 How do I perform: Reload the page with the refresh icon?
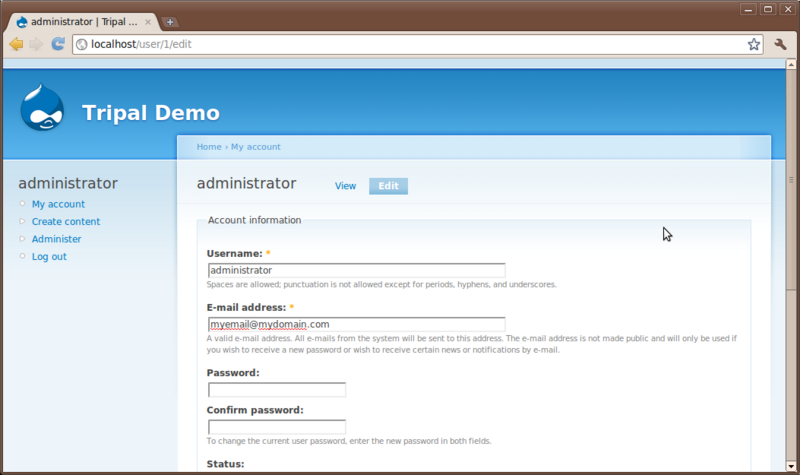[x=58, y=44]
